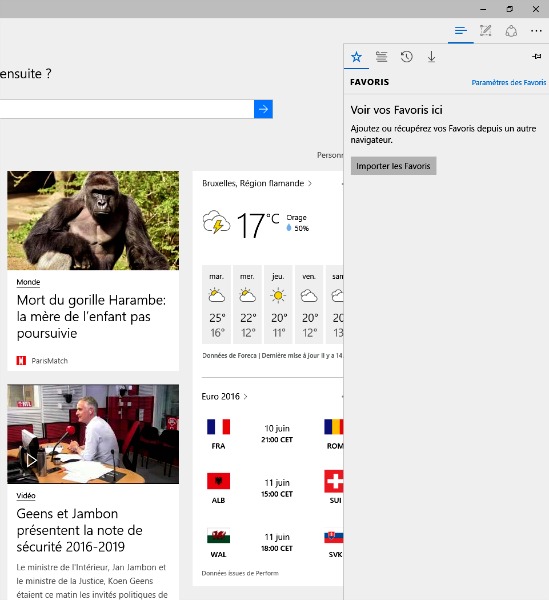Click the Switzerland flag SUI
The image size is (549, 600).
334,481
